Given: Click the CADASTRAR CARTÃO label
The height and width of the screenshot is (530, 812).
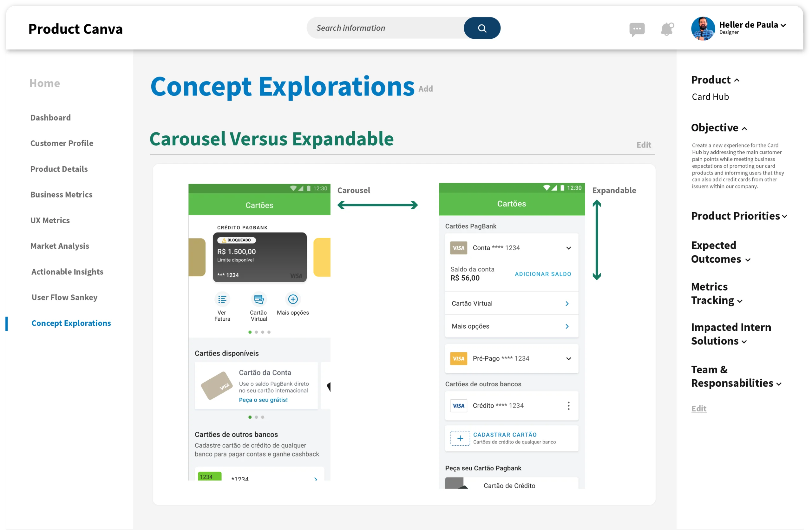Looking at the screenshot, I should click(505, 435).
